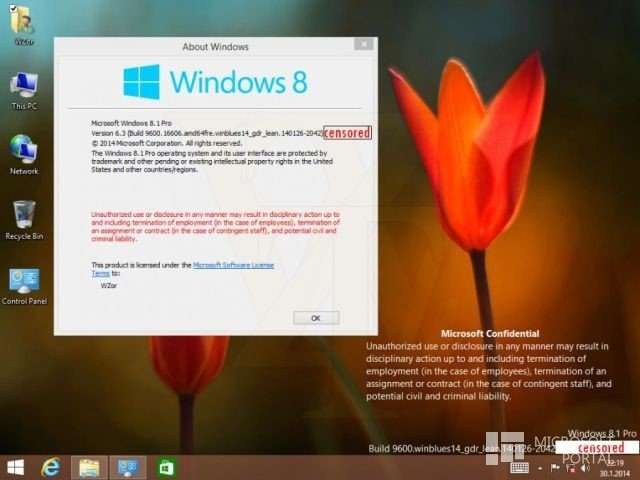Open Action Center flag icon

click(x=555, y=468)
